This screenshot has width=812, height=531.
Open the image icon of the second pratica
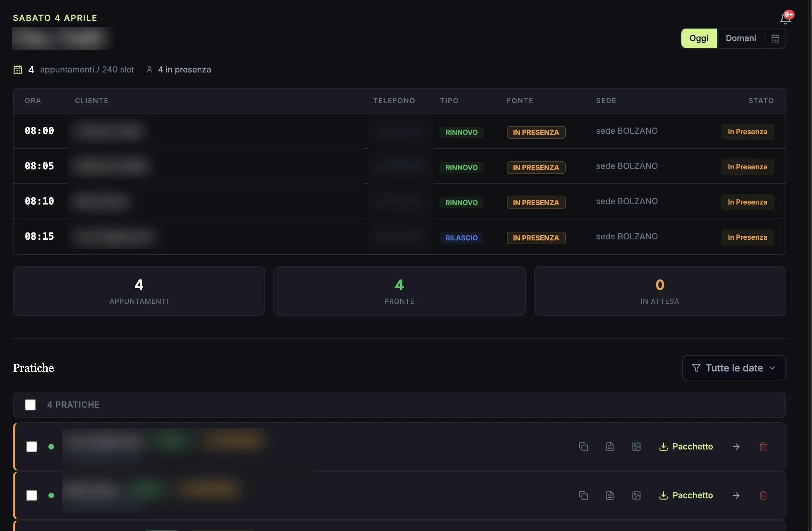tap(636, 495)
